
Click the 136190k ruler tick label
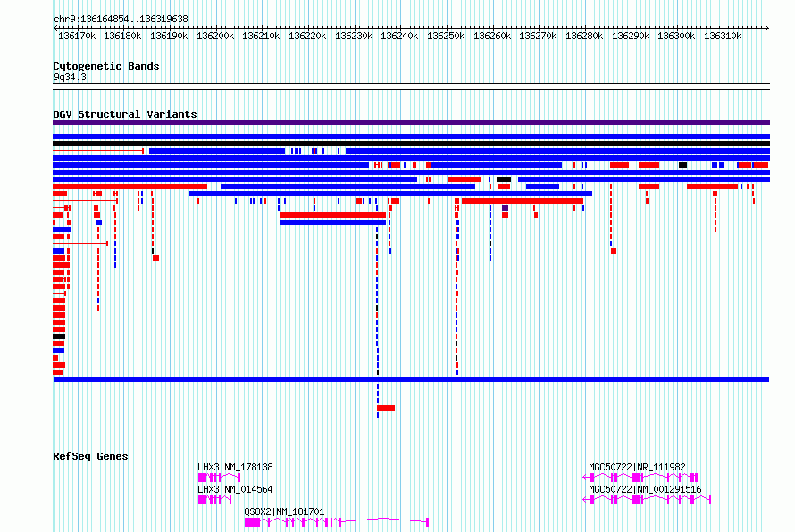169,36
